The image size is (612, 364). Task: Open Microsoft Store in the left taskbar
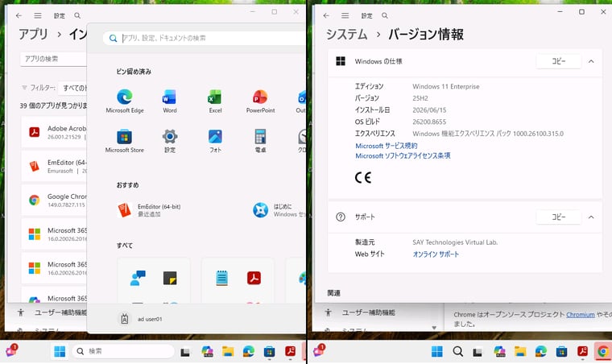tap(269, 352)
